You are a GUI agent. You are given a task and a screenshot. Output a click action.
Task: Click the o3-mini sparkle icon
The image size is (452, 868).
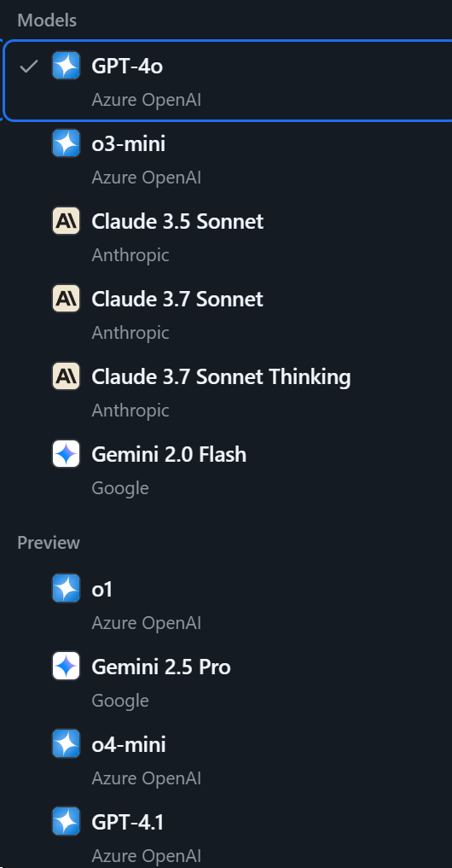67,143
